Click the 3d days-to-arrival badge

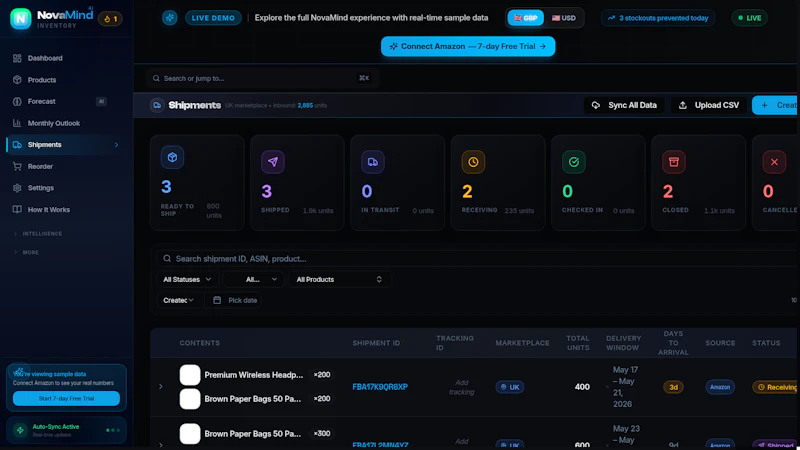pos(673,387)
